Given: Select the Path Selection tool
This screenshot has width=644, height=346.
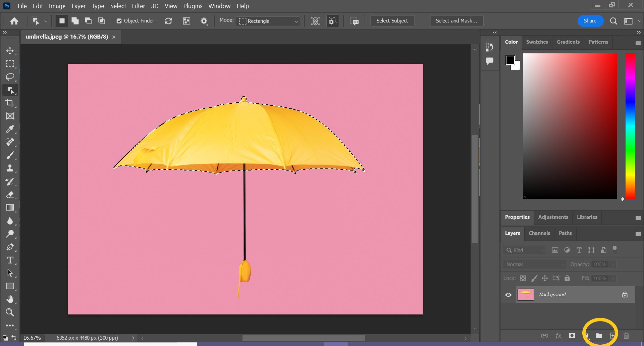Looking at the screenshot, I should (10, 273).
